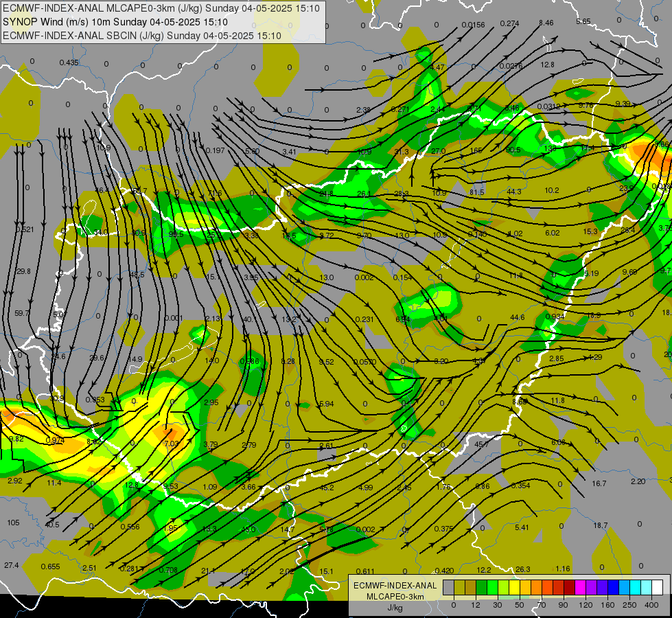Click the pale cyan legend swatch
The image size is (672, 618).
click(x=647, y=588)
